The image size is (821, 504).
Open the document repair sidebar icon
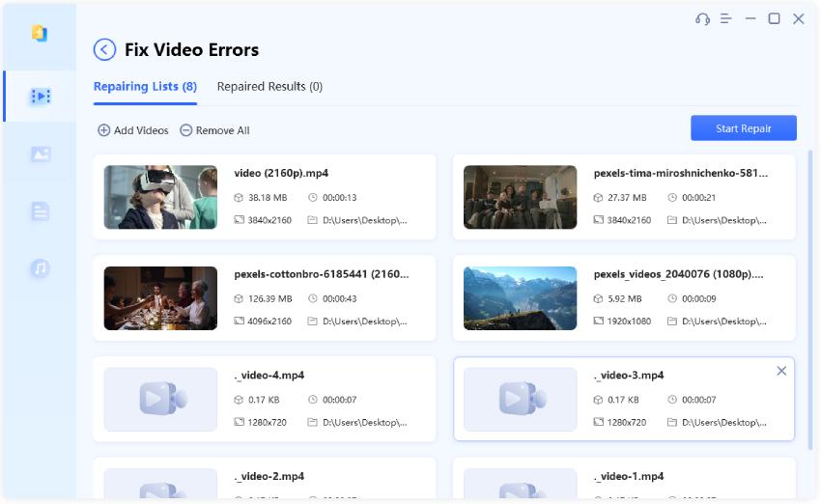tap(39, 211)
